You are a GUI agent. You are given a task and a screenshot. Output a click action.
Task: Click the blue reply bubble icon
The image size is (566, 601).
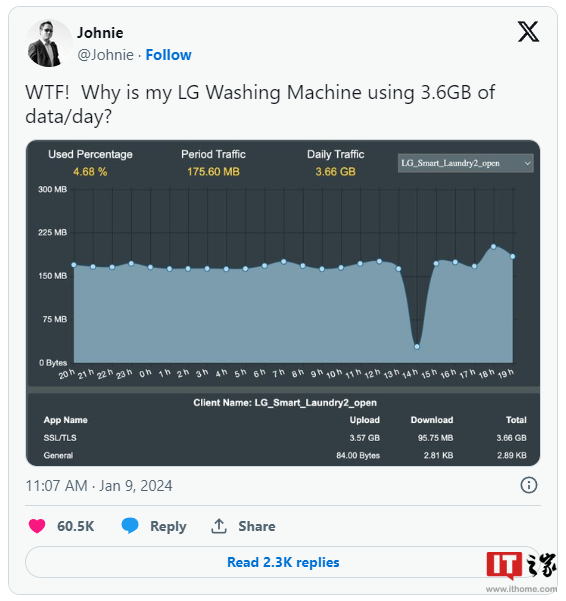130,526
